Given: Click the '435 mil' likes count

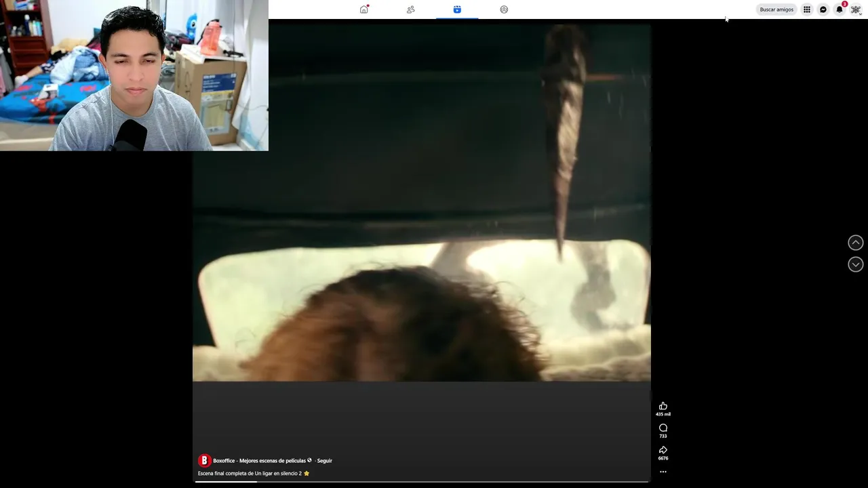Looking at the screenshot, I should (x=663, y=414).
